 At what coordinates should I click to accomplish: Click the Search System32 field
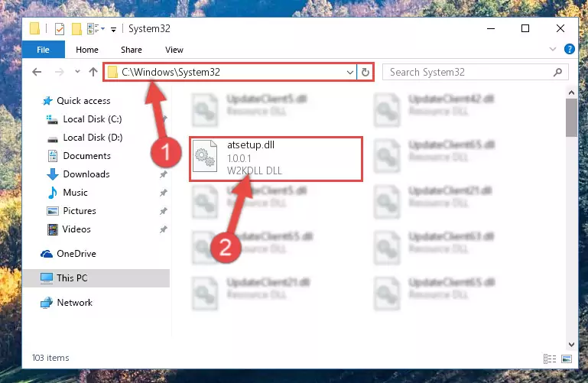[475, 72]
